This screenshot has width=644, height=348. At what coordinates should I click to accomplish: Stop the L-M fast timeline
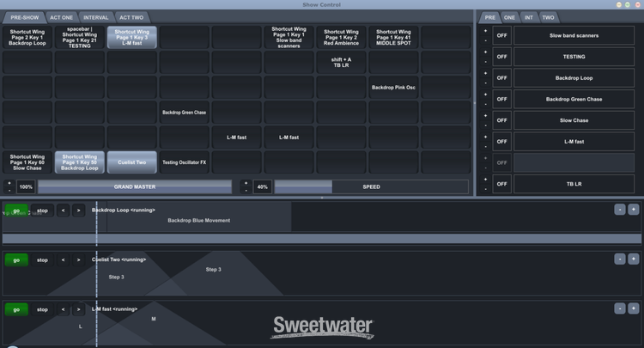[x=42, y=309]
